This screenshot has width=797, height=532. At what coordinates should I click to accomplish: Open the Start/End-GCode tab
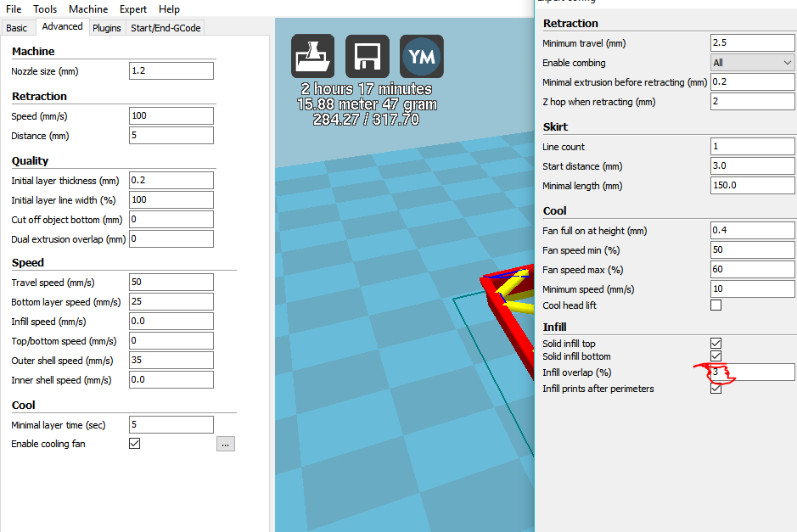[166, 28]
